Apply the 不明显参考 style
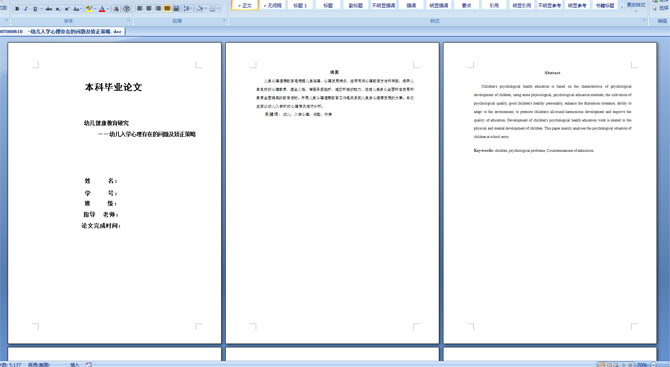Viewport: 670px width, 367px height. click(x=550, y=5)
